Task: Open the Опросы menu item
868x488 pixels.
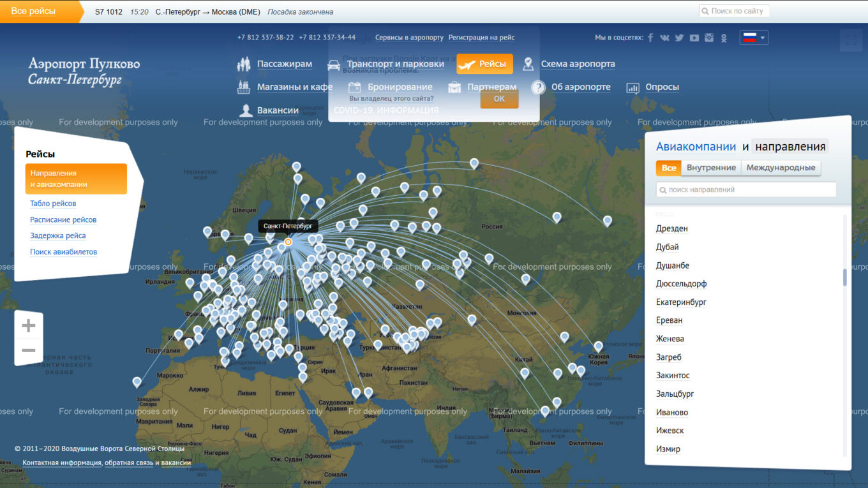Action: [662, 87]
